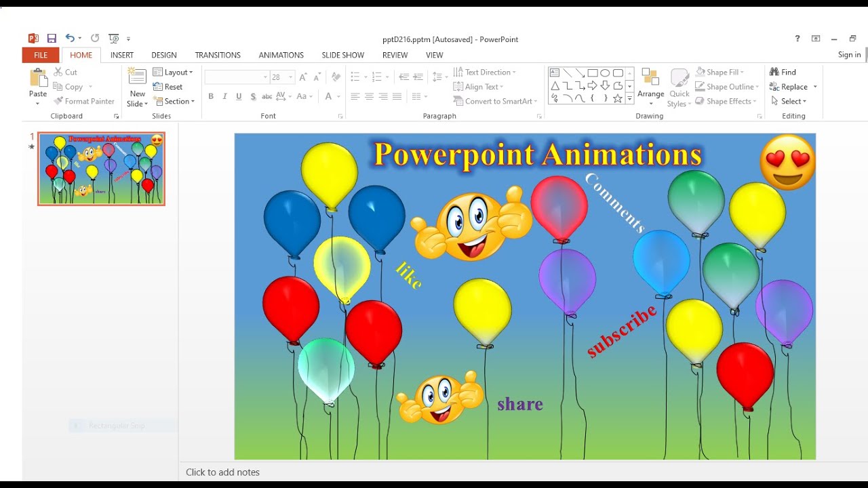Expand the shapes gallery More arrow
Viewport: 868px width, 488px height.
pos(629,98)
